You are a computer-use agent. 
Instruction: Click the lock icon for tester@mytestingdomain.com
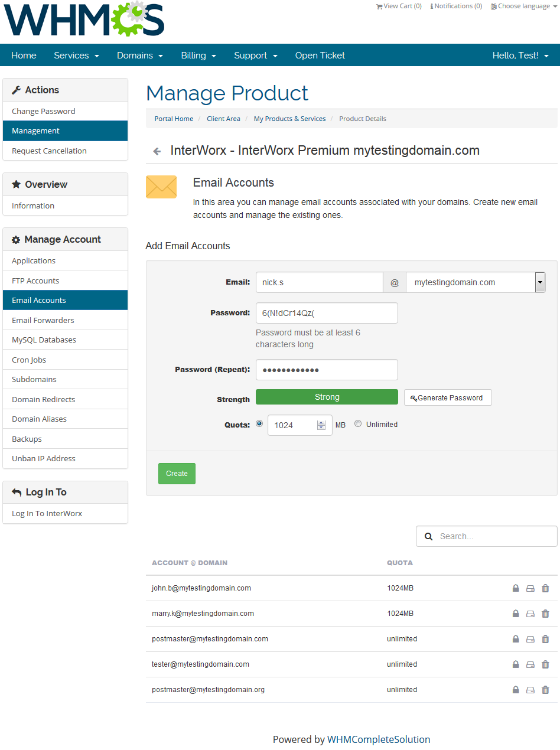pos(516,664)
